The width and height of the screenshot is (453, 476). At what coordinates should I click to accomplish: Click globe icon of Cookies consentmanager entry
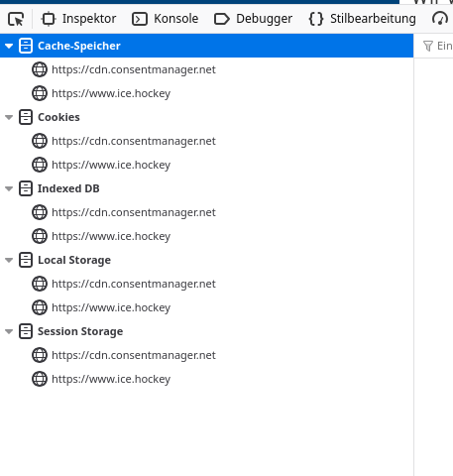[40, 141]
